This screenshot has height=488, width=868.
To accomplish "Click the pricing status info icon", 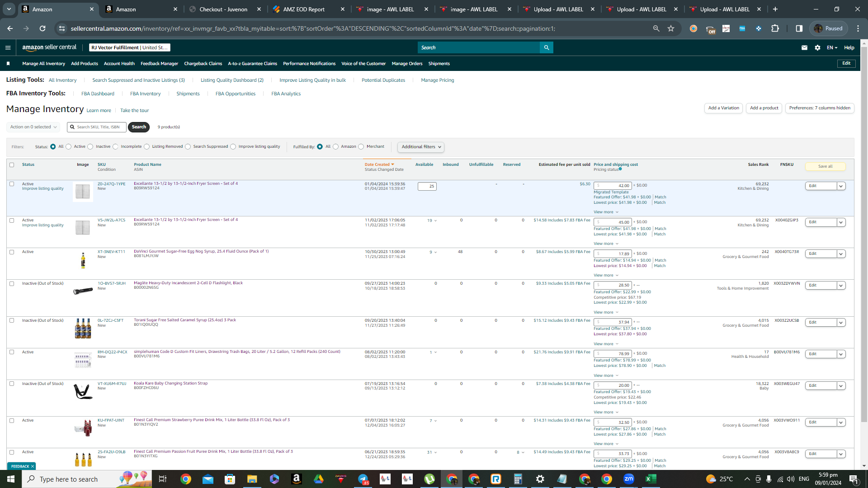I will [620, 169].
